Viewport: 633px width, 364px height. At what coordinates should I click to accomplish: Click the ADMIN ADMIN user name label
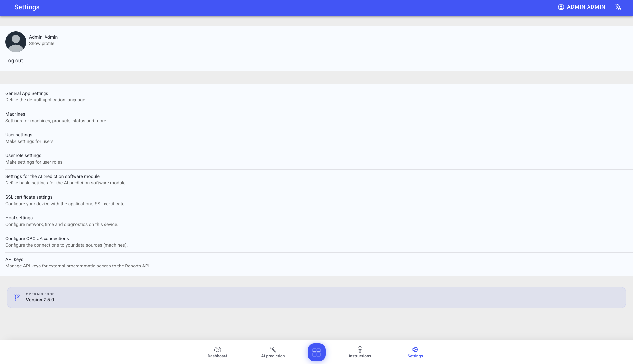coord(586,7)
